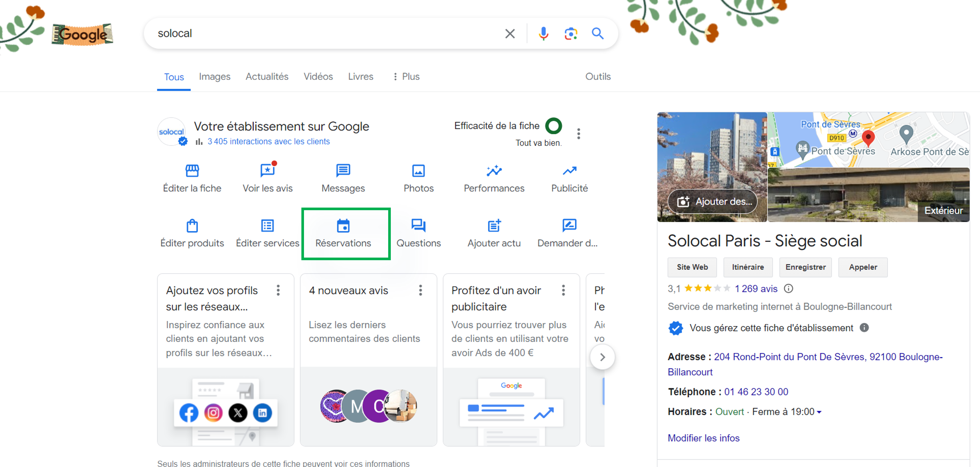Open options menu on Ajoutez vos profils card
980x467 pixels.
tap(278, 290)
